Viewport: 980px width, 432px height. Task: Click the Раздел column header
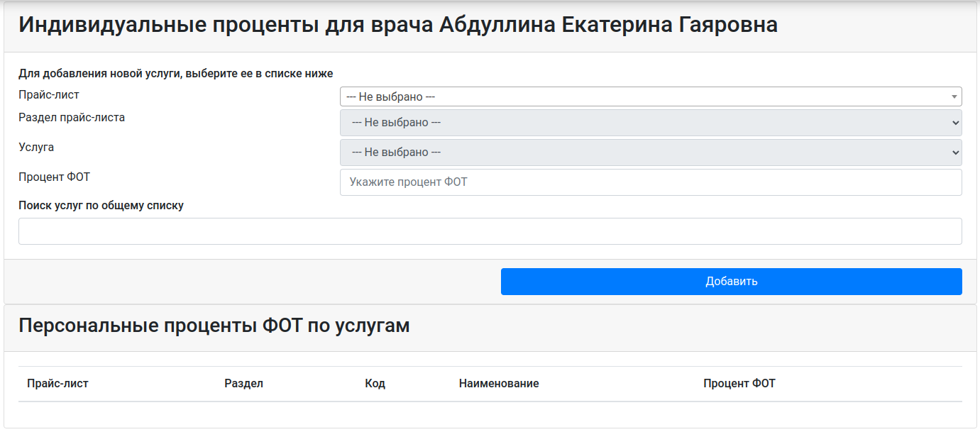click(243, 384)
